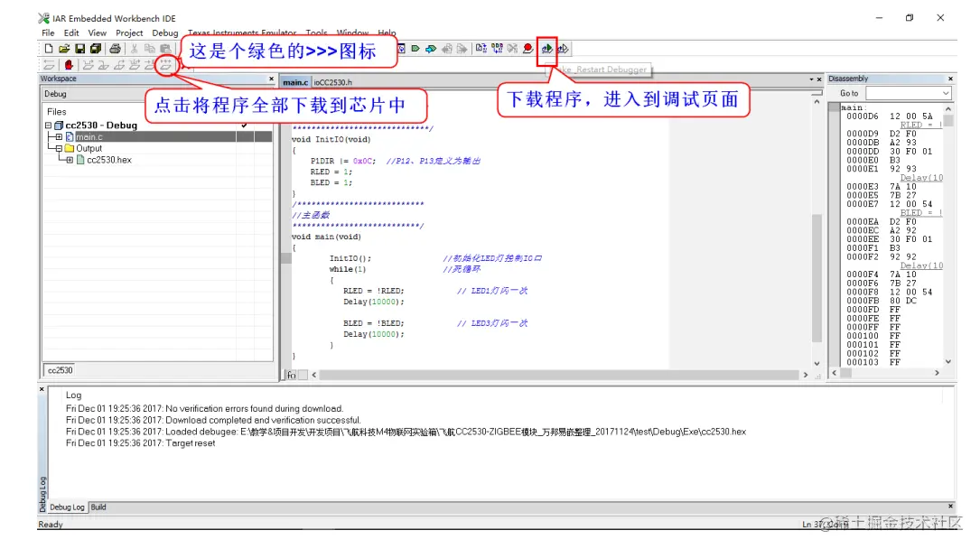Click the cc2530 workspace tab at bottom

pos(60,370)
